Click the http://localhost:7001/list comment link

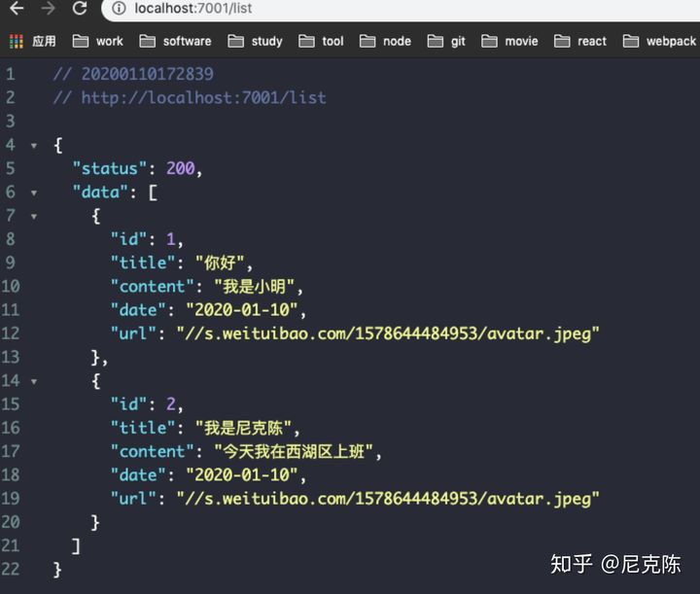click(x=203, y=98)
